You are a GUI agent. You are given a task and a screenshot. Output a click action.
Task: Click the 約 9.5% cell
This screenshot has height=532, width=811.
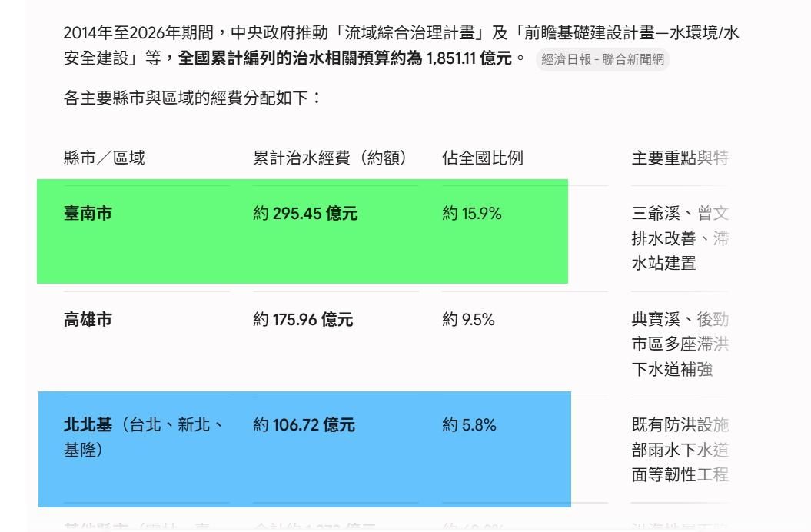tap(469, 319)
